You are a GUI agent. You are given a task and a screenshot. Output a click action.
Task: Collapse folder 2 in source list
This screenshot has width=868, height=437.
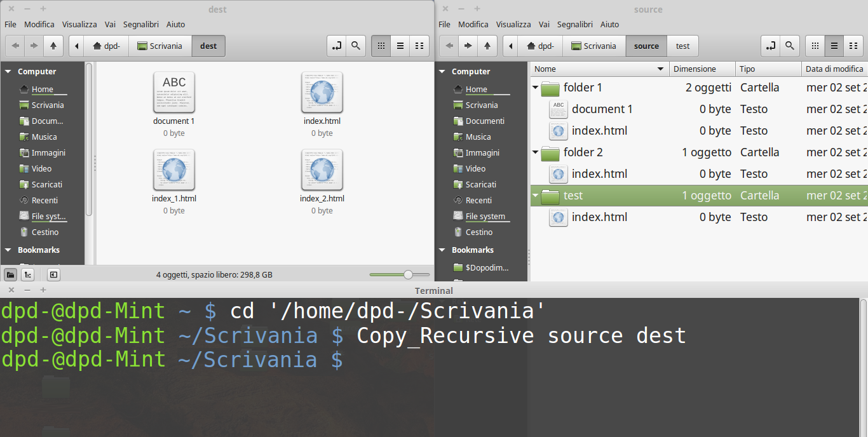[536, 152]
